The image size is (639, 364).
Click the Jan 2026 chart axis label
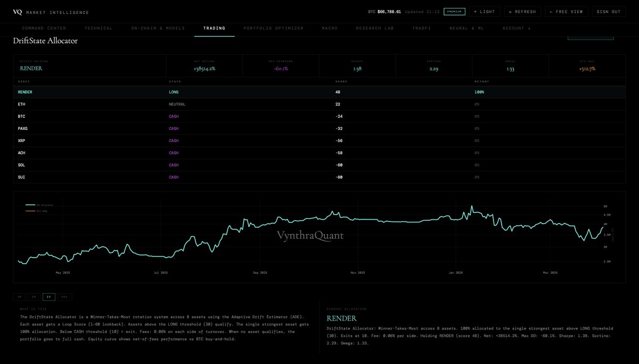[x=455, y=273]
